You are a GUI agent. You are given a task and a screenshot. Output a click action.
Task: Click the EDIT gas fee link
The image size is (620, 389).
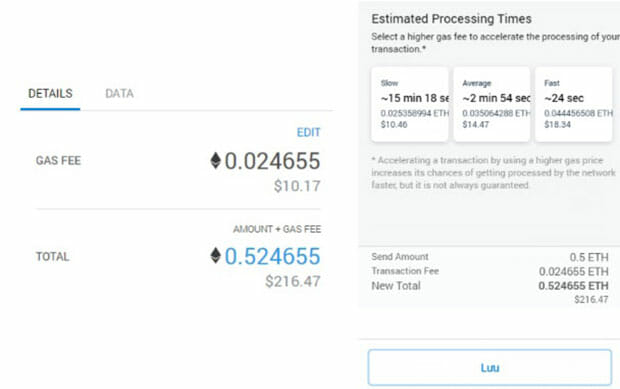click(x=308, y=132)
